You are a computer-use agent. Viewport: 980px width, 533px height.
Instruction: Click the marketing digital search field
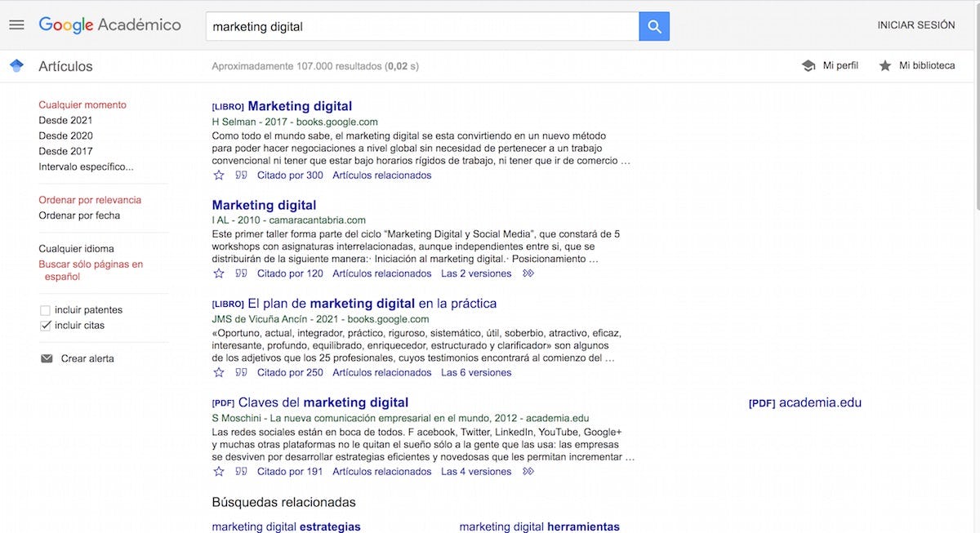coord(421,26)
